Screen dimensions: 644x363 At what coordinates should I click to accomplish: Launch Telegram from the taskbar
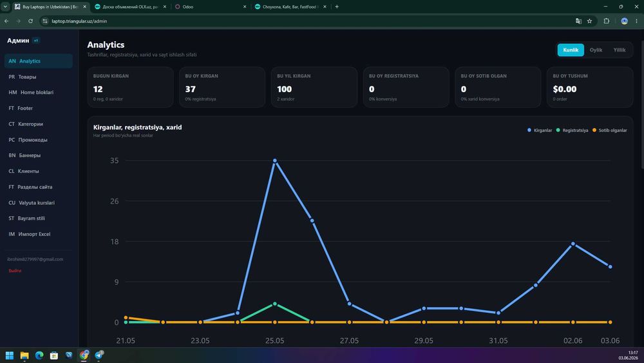pyautogui.click(x=99, y=355)
